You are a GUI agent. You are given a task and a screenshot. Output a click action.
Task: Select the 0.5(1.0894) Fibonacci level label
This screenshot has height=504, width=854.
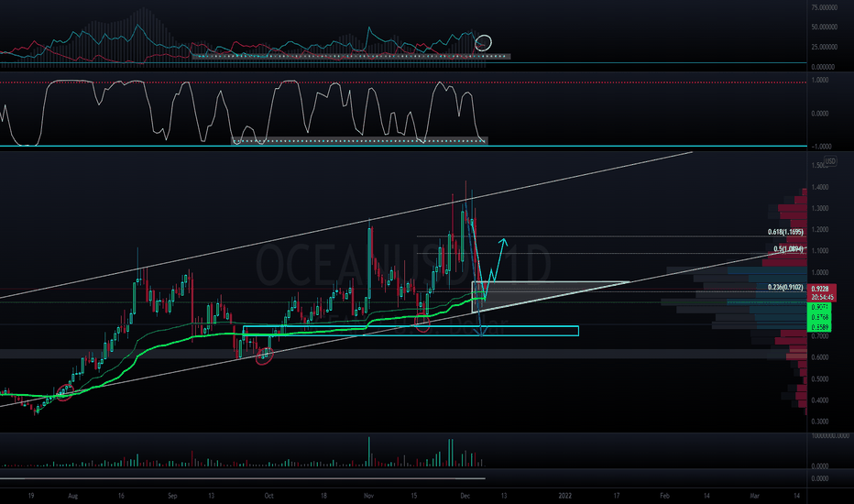point(788,249)
